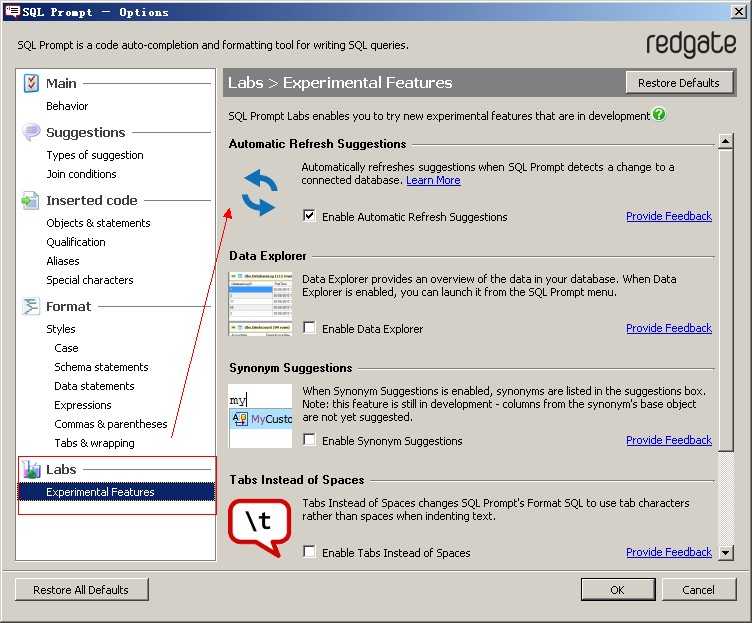
Task: Disable Automatic Refresh Suggestions checkbox
Action: pyautogui.click(x=309, y=216)
